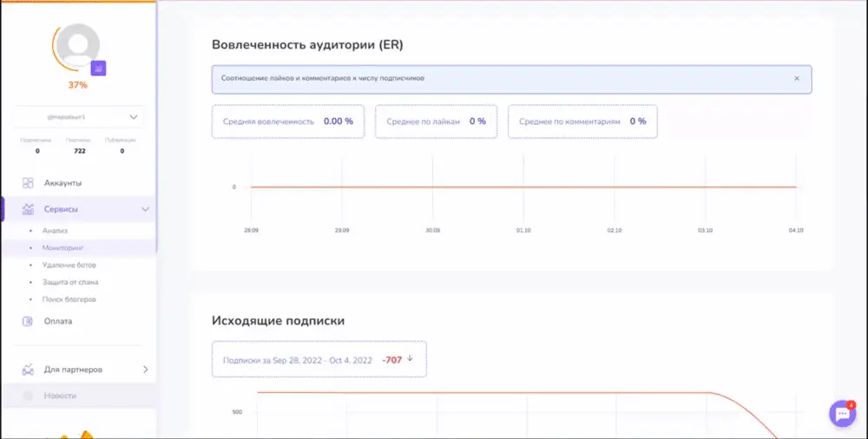The height and width of the screenshot is (439, 868).
Task: Click the 03.10 axis date label
Action: point(705,230)
